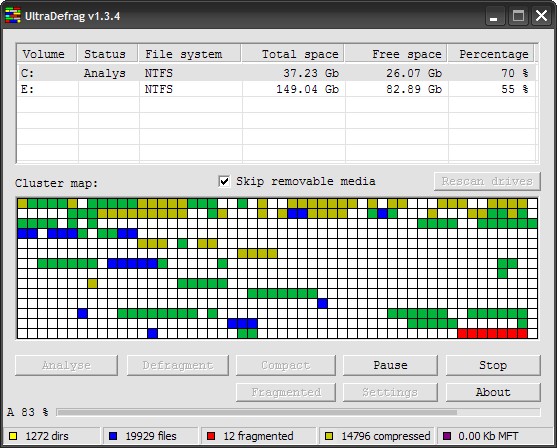Image resolution: width=557 pixels, height=448 pixels.
Task: Select the C: volume row
Action: click(x=276, y=73)
